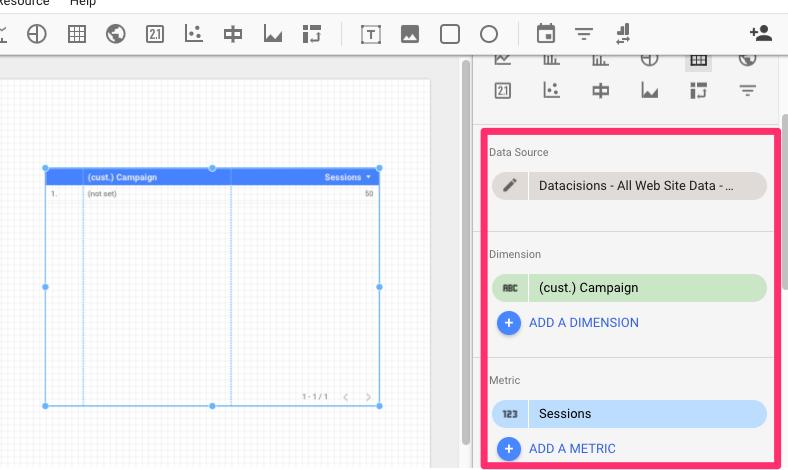The width and height of the screenshot is (788, 470).
Task: Add a data control from the toolbar
Action: tap(623, 34)
